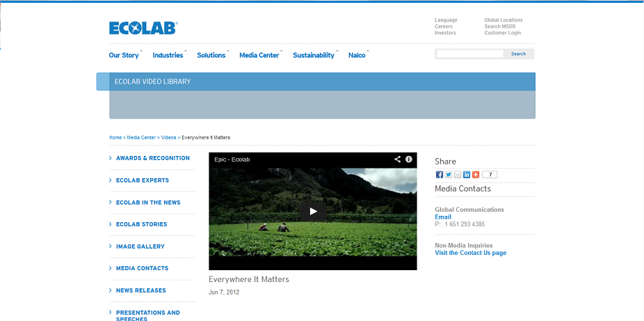Open Media Contacts in the sidebar
The image size is (644, 321).
(x=142, y=268)
